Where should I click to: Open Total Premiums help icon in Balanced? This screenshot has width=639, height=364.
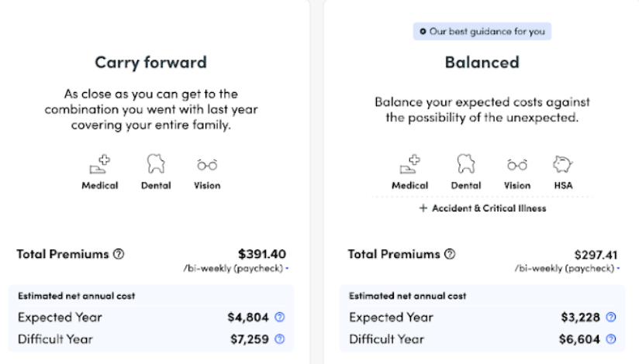coord(450,254)
